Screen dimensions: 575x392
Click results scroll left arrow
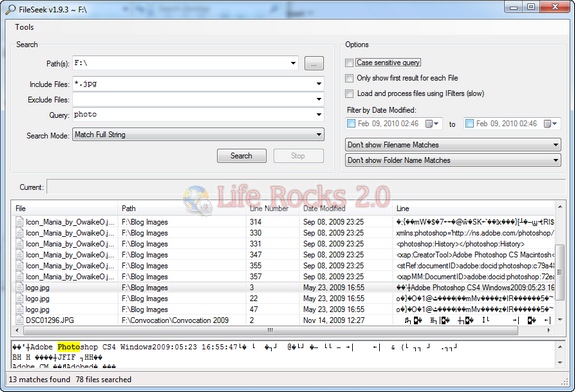[x=17, y=330]
